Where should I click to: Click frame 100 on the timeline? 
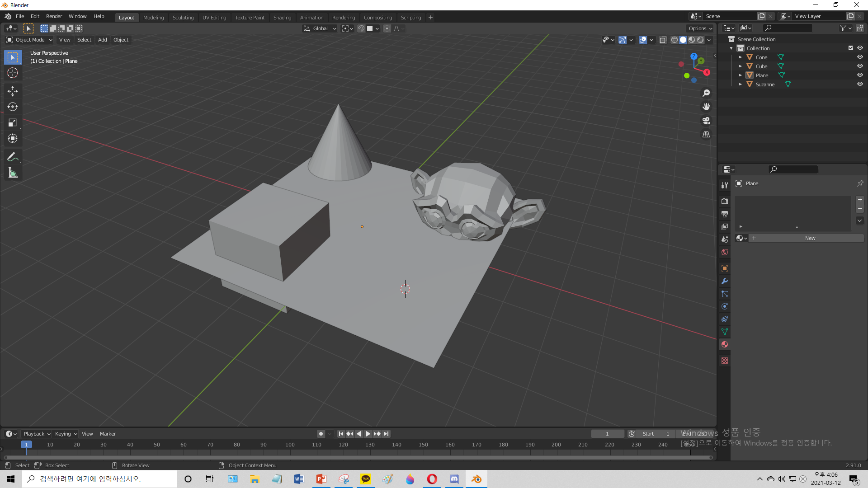[290, 445]
